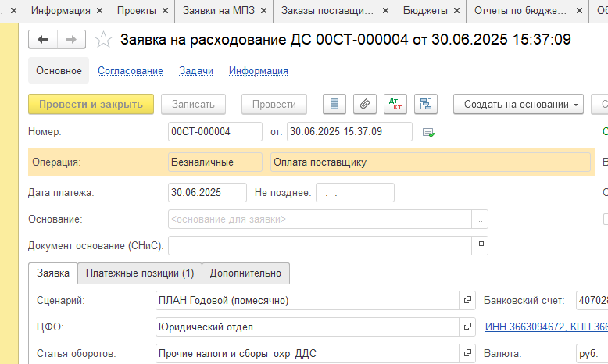Click the forward navigation arrow

point(70,40)
